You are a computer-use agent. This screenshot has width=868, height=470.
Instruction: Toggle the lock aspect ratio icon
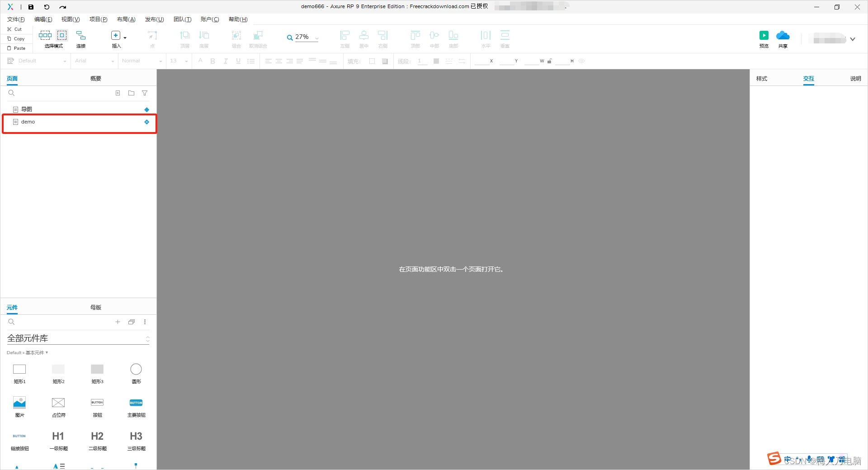(550, 61)
